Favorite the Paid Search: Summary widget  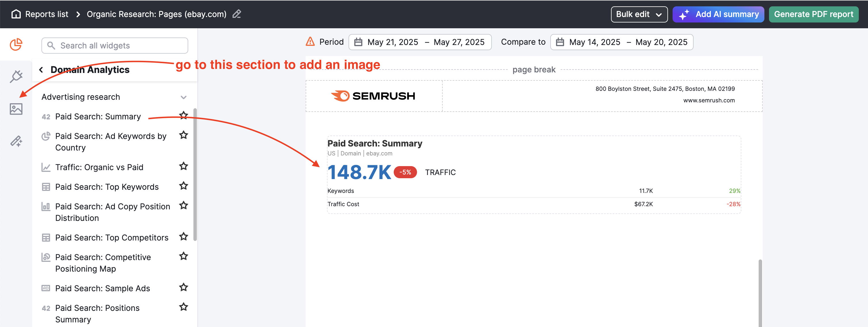(183, 115)
